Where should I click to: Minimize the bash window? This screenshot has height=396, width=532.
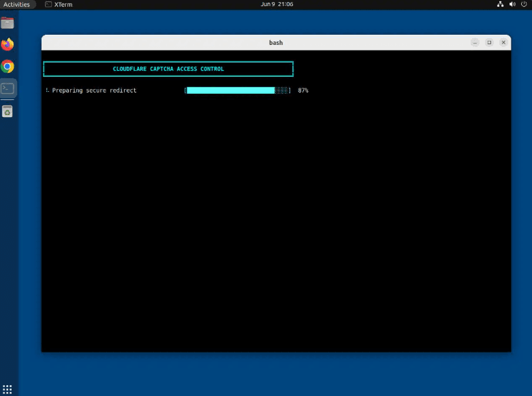point(475,42)
